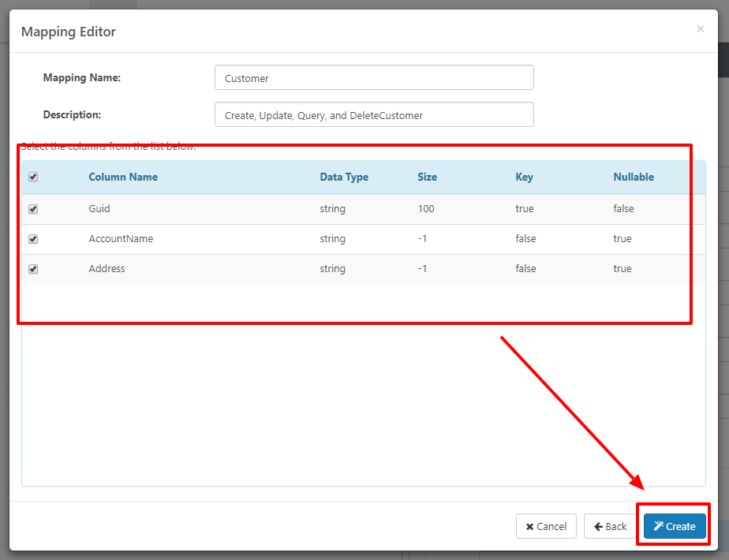729x560 pixels.
Task: Select the AccountName column name cell
Action: (x=121, y=239)
